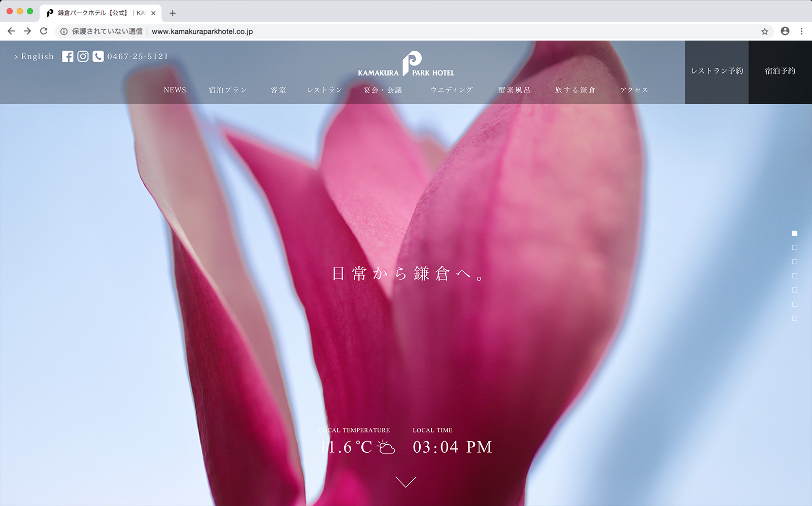
Task: Click the レストラン予約 button
Action: [x=717, y=71]
